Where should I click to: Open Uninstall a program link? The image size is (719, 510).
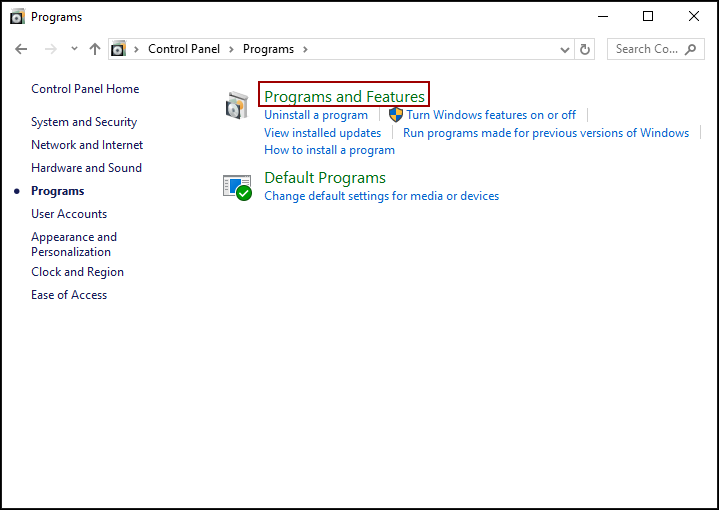[316, 115]
